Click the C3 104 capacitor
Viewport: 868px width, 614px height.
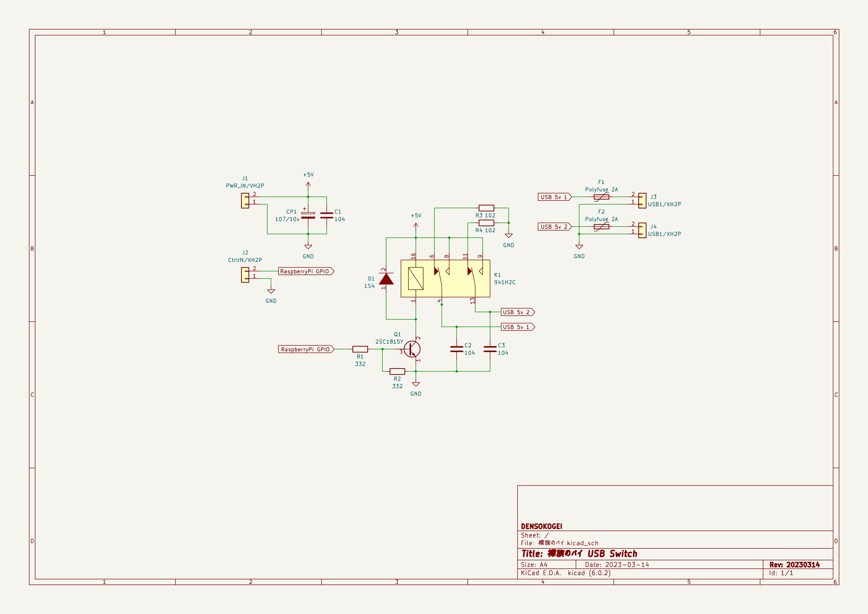click(490, 349)
